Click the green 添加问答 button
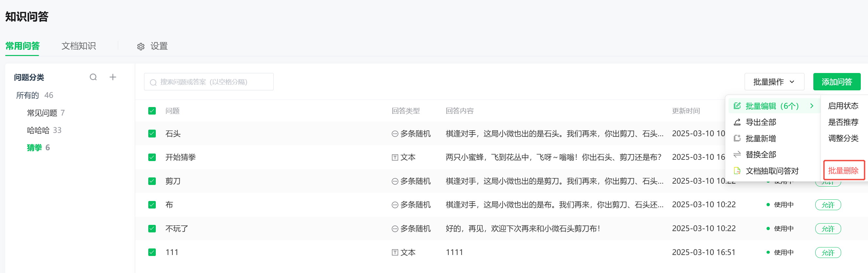This screenshot has width=868, height=273. 837,82
